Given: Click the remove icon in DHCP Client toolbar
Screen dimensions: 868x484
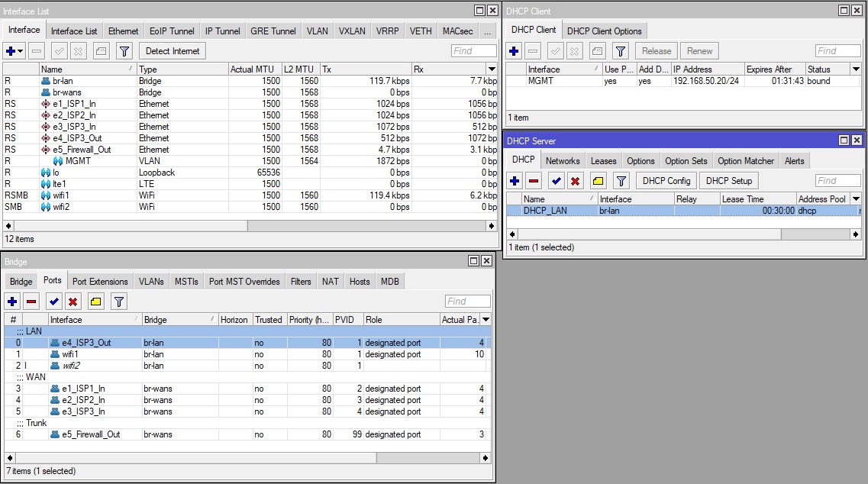Looking at the screenshot, I should [x=533, y=51].
